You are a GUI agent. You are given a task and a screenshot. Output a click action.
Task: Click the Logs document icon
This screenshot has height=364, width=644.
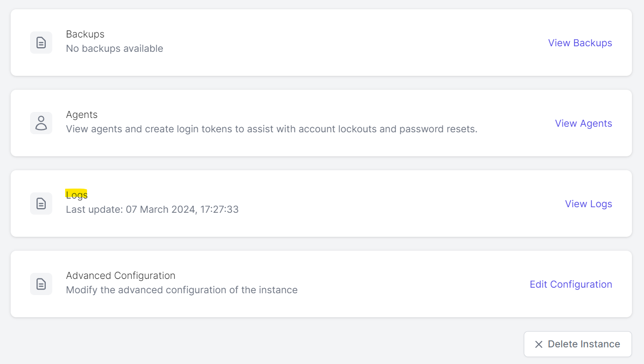coord(41,204)
